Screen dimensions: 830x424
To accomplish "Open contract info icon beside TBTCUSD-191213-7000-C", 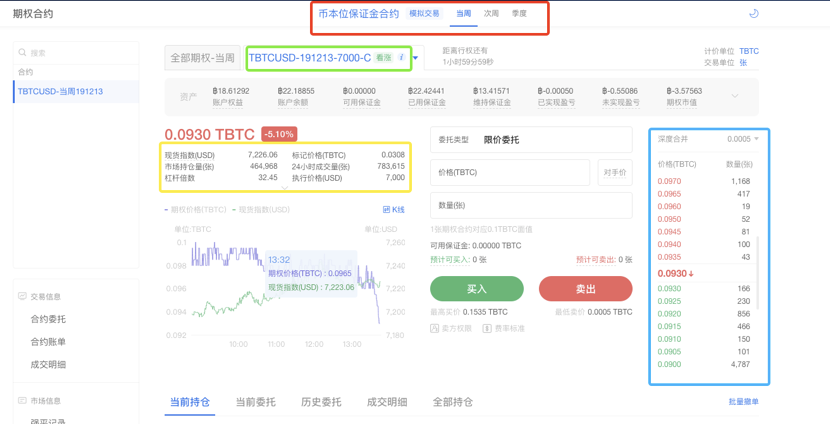I will 402,58.
